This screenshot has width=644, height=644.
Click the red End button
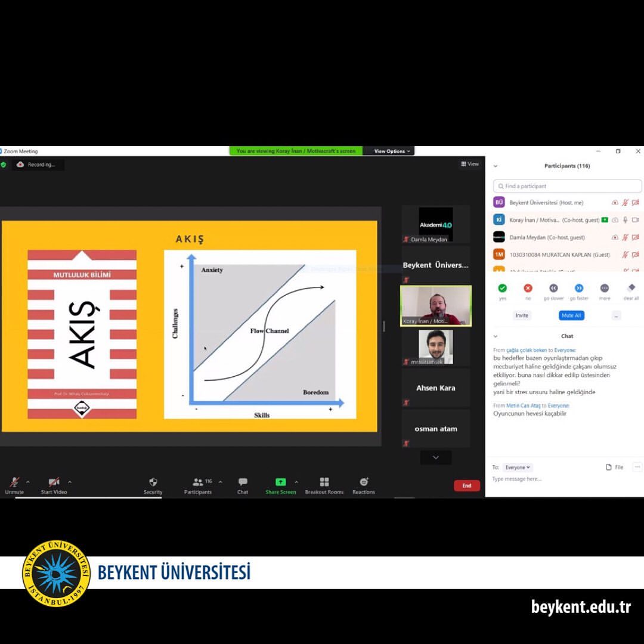[466, 485]
